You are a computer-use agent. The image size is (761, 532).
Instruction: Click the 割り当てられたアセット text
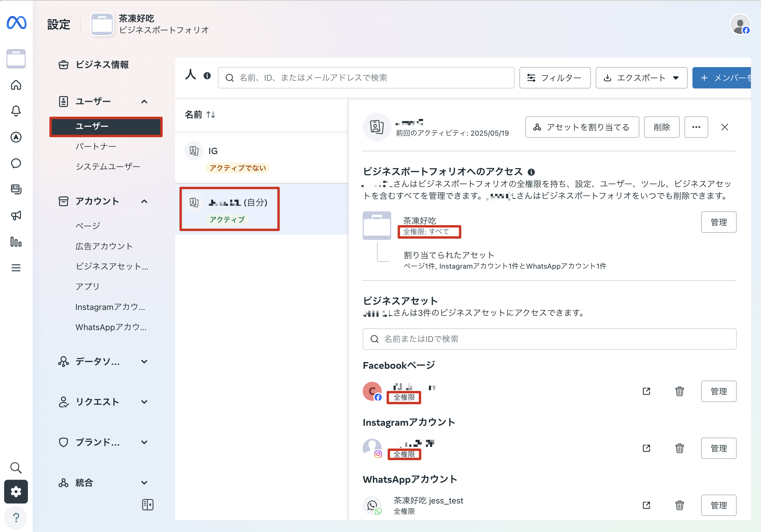(449, 255)
